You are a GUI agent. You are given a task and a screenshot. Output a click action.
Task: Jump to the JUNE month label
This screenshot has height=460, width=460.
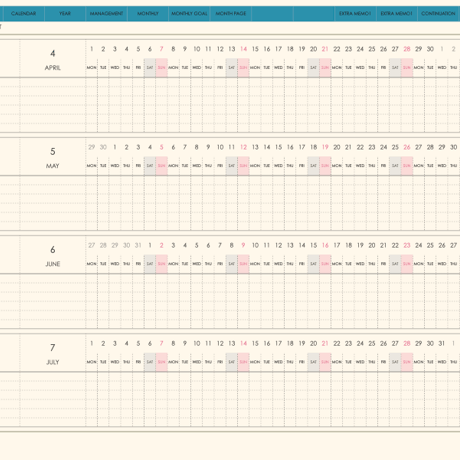(x=53, y=264)
